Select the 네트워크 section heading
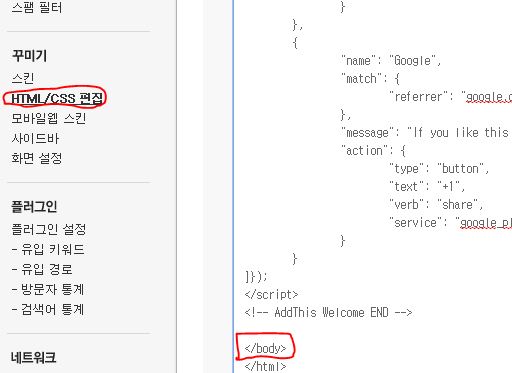This screenshot has width=512, height=373. point(33,358)
